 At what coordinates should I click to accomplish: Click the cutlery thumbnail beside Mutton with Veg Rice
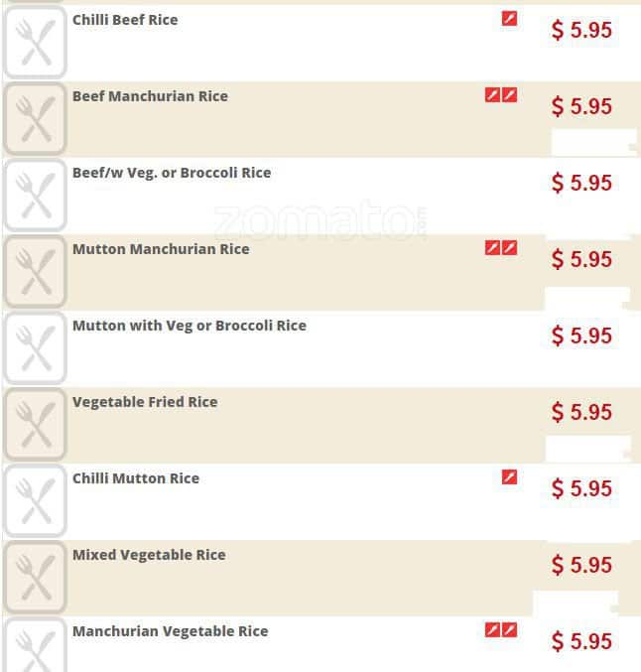35,349
